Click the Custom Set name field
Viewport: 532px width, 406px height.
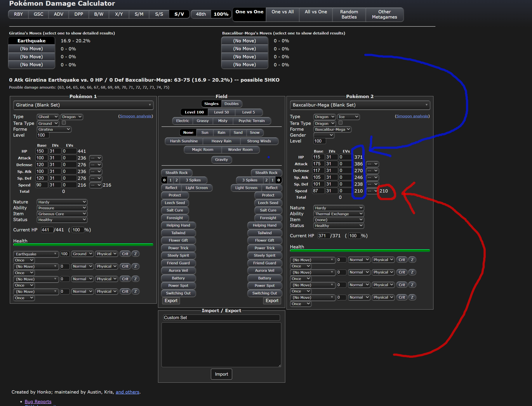[x=221, y=318]
